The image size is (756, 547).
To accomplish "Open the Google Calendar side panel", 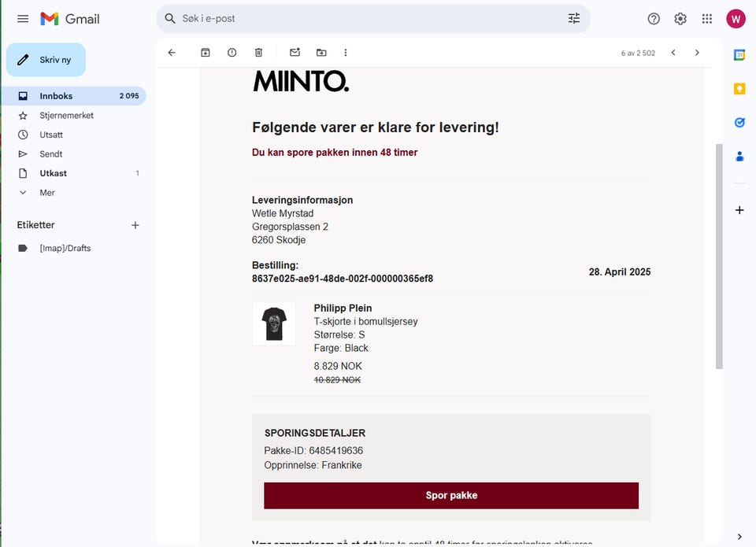I will coord(739,55).
